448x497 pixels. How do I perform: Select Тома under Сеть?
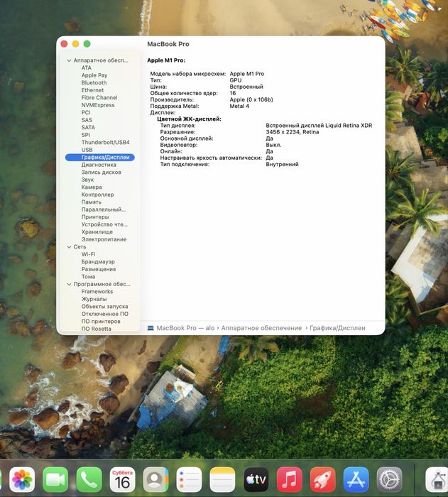88,276
